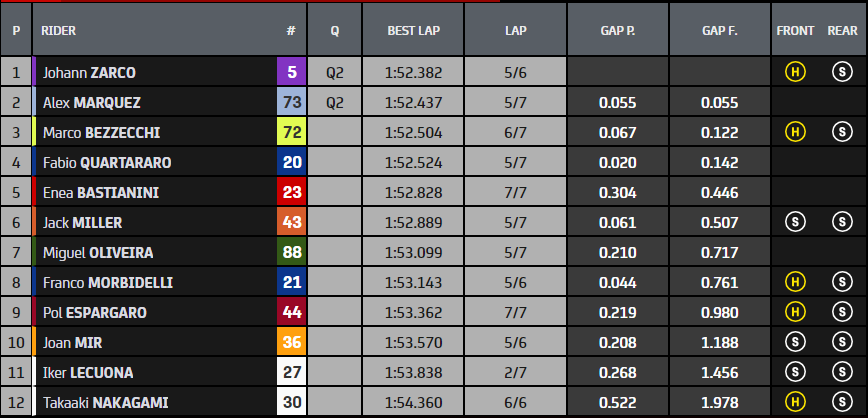Click the FRONT tyre column header
This screenshot has height=418, width=868.
(795, 31)
